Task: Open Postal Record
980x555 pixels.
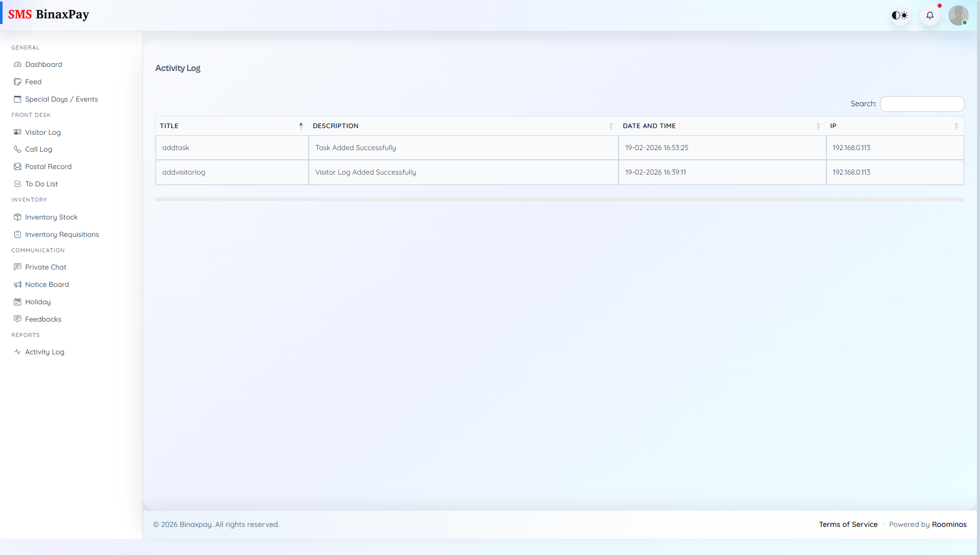Action: point(48,166)
